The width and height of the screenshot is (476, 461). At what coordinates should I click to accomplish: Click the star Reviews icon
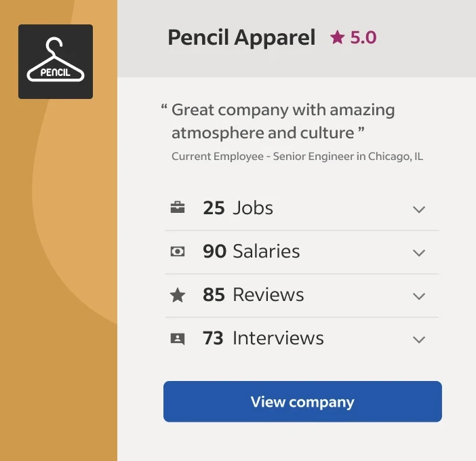click(178, 295)
